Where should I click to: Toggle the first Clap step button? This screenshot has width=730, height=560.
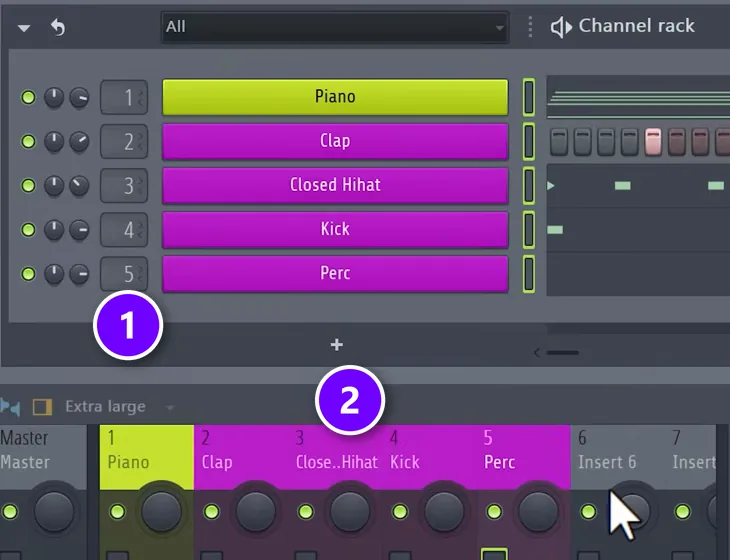click(x=559, y=142)
